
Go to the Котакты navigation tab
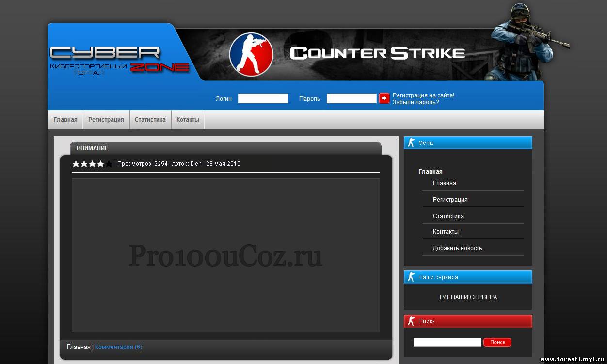coord(188,120)
